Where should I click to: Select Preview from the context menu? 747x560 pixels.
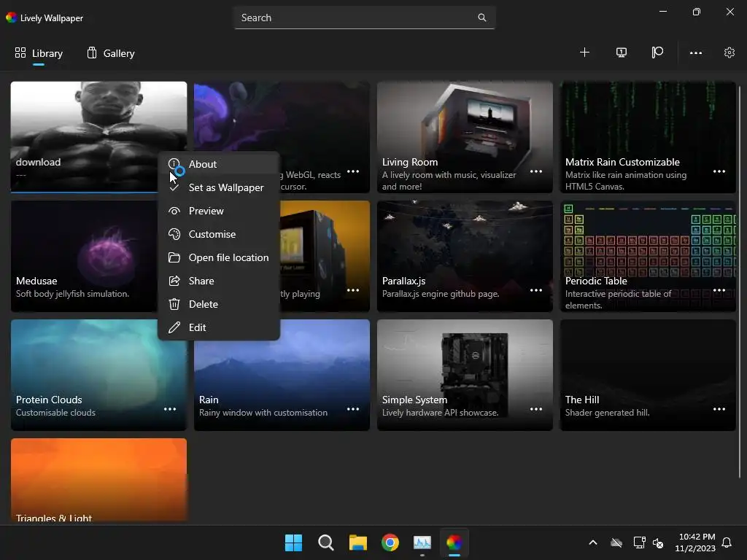coord(219,211)
